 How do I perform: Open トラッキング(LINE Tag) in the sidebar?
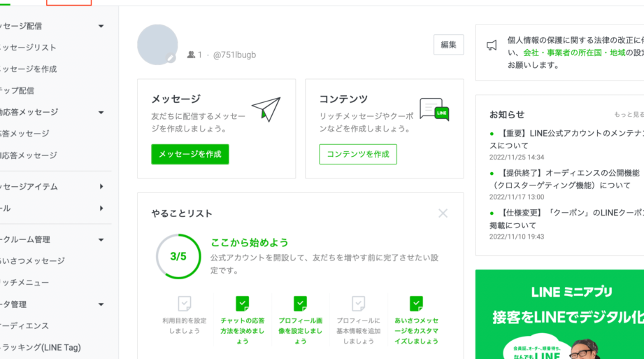[x=41, y=348]
